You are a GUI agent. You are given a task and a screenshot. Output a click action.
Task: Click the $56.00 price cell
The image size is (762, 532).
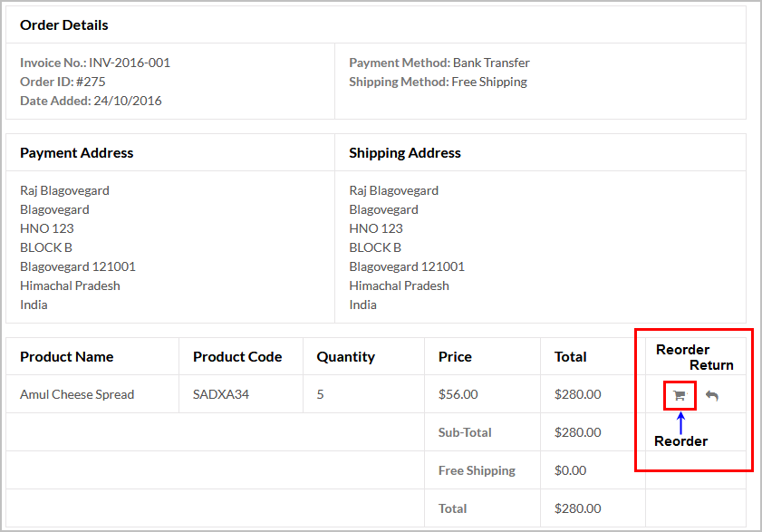point(458,394)
